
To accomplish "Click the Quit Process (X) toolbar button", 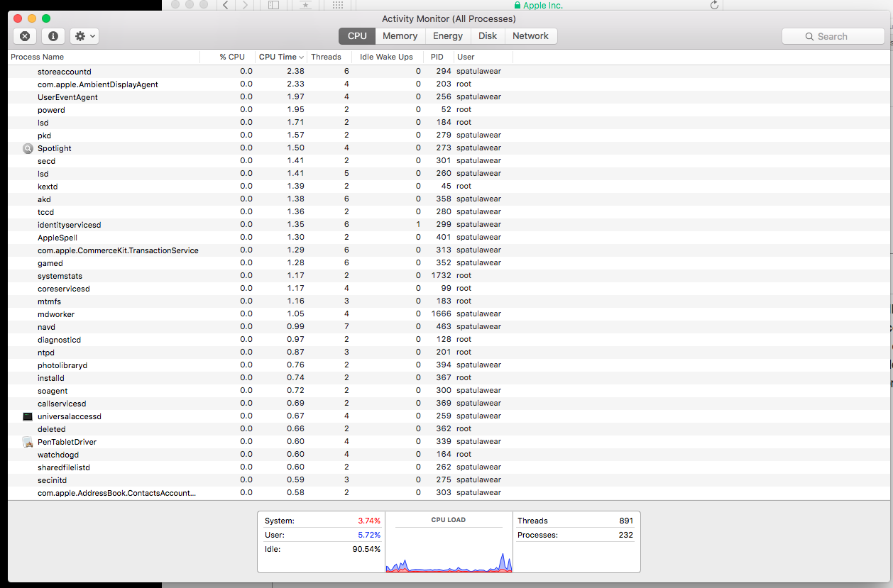I will pyautogui.click(x=25, y=36).
